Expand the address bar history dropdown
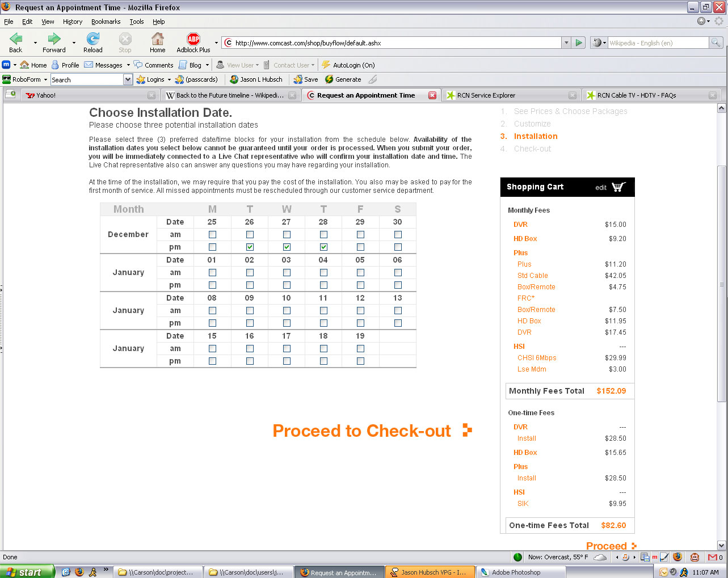This screenshot has height=578, width=728. click(566, 43)
